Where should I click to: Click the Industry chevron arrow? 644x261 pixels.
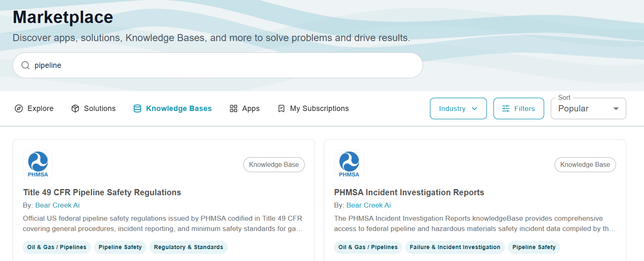[475, 109]
